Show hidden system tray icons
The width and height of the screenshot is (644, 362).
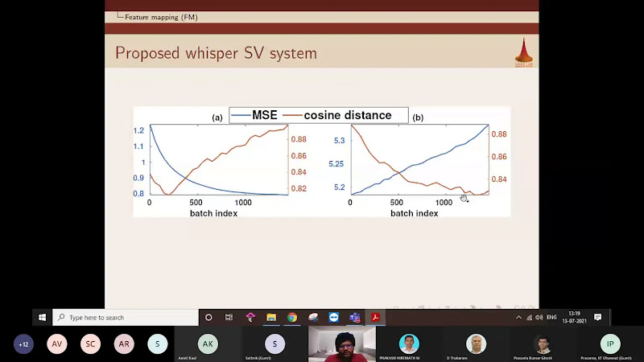[x=518, y=317]
